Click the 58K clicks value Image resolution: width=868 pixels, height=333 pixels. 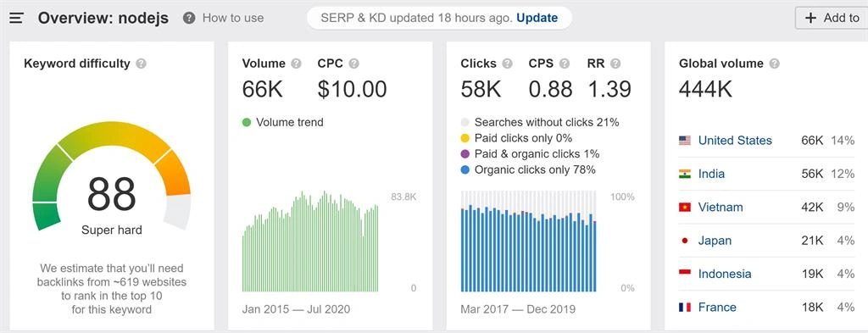(481, 89)
